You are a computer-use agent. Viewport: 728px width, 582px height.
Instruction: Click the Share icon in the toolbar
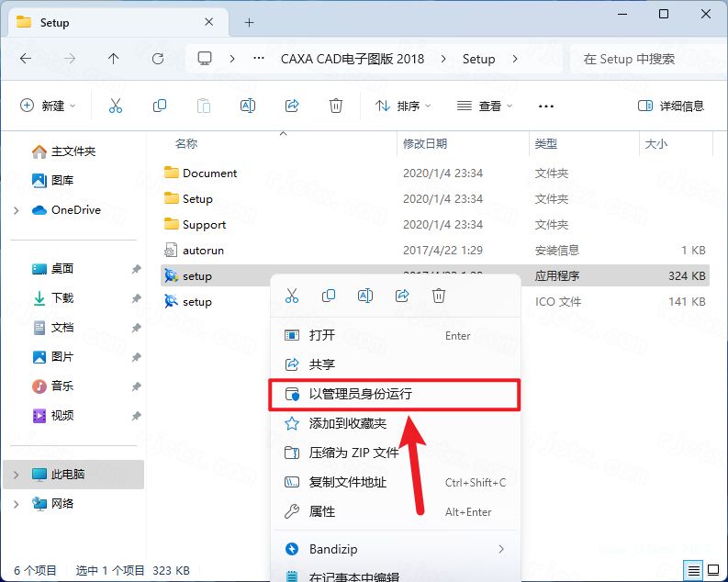point(292,106)
